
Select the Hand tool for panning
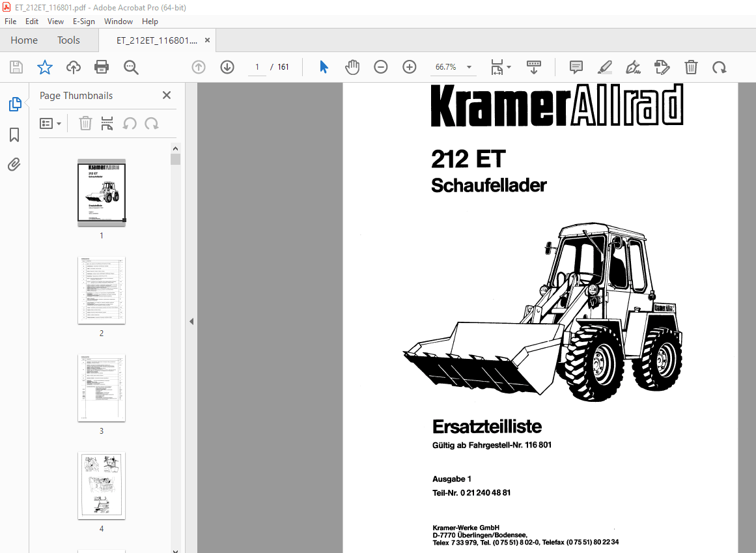pyautogui.click(x=352, y=67)
